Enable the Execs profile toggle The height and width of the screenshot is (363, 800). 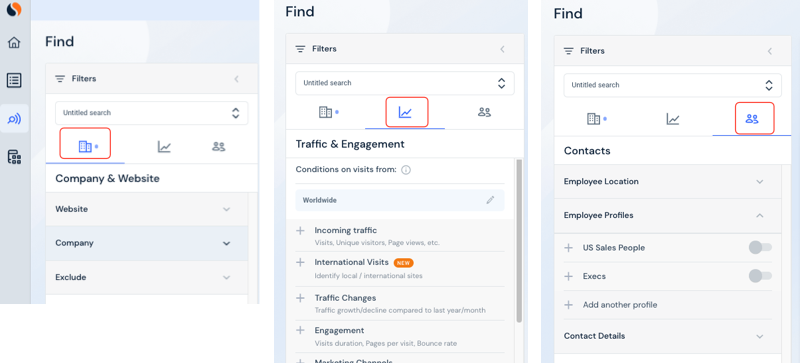click(x=760, y=276)
